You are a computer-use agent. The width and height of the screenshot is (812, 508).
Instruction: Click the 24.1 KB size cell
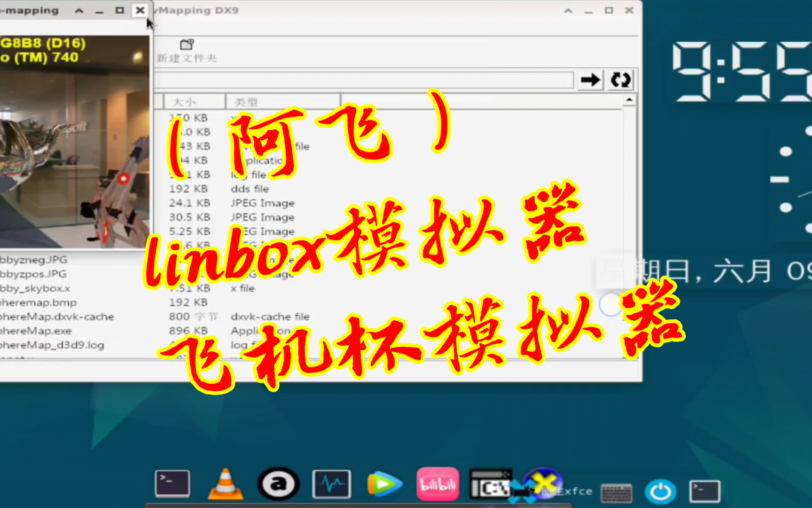point(189,203)
